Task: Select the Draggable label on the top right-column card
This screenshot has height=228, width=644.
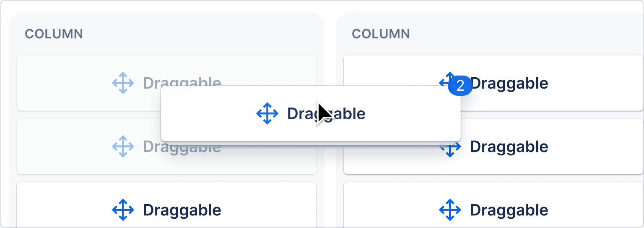Action: point(509,83)
